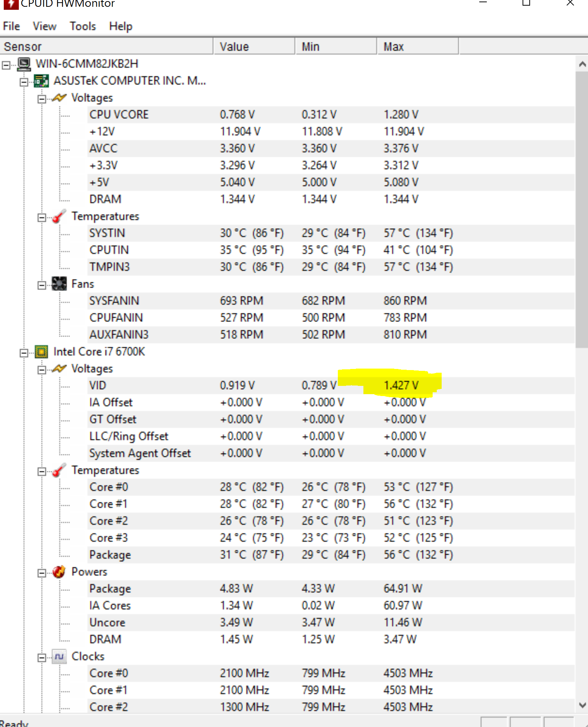Click the scrollbar down arrow
Image resolution: width=588 pixels, height=727 pixels.
coord(582,705)
